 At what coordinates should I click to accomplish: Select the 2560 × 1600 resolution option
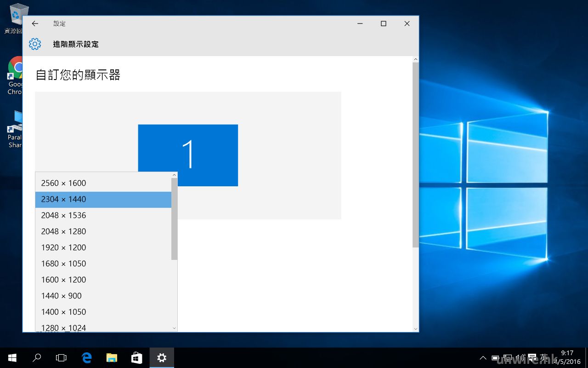(63, 183)
